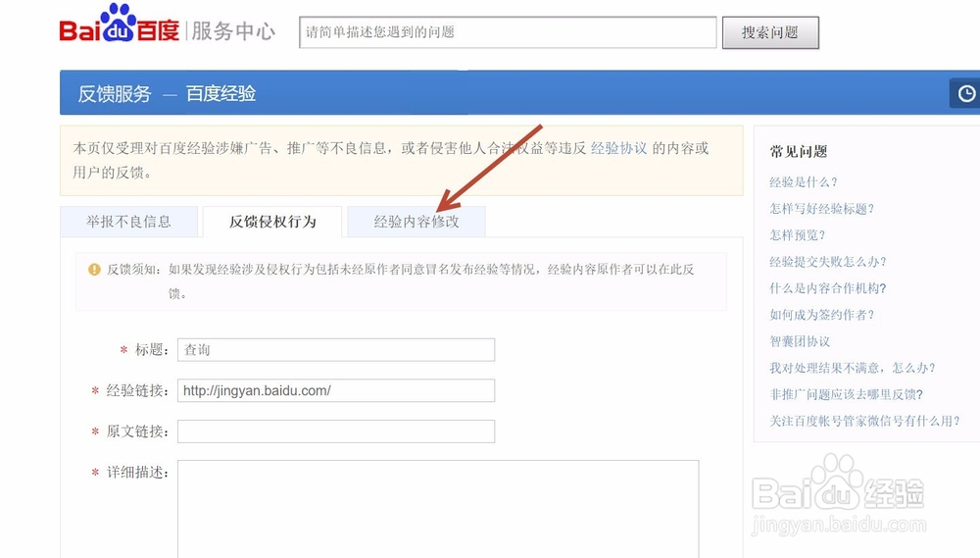The width and height of the screenshot is (980, 558).
Task: Open the 经验协议 link in the notice
Action: (x=618, y=148)
